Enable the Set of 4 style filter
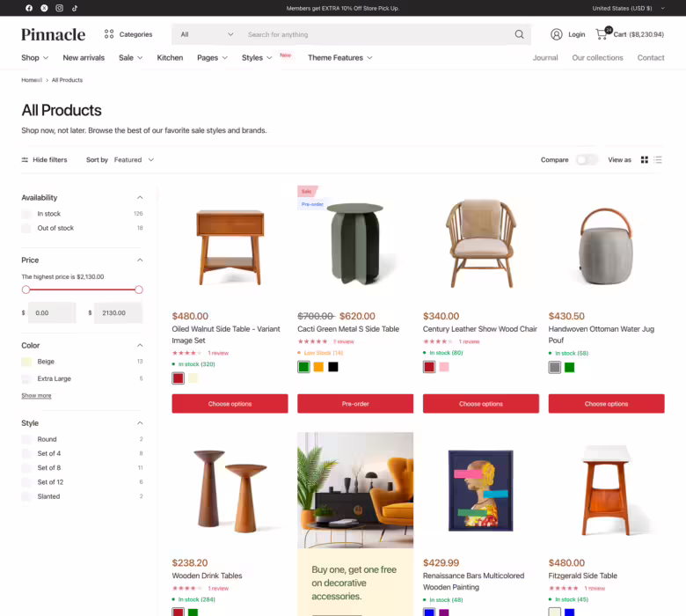This screenshot has width=686, height=616. pos(26,453)
